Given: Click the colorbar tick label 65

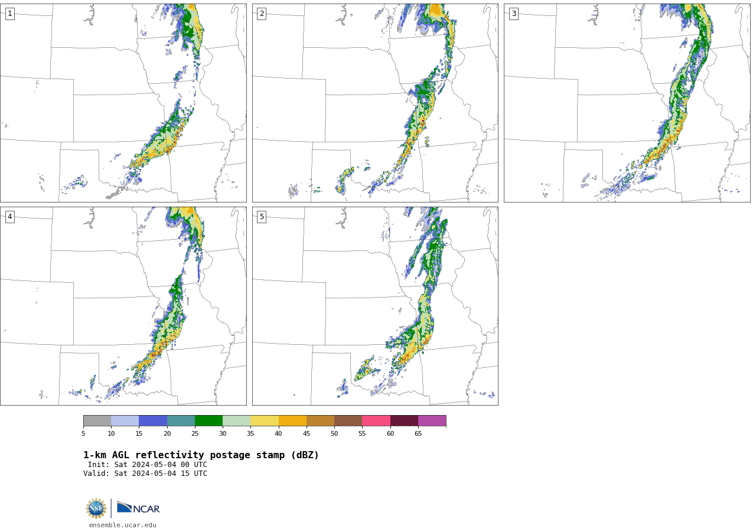Looking at the screenshot, I should (418, 434).
